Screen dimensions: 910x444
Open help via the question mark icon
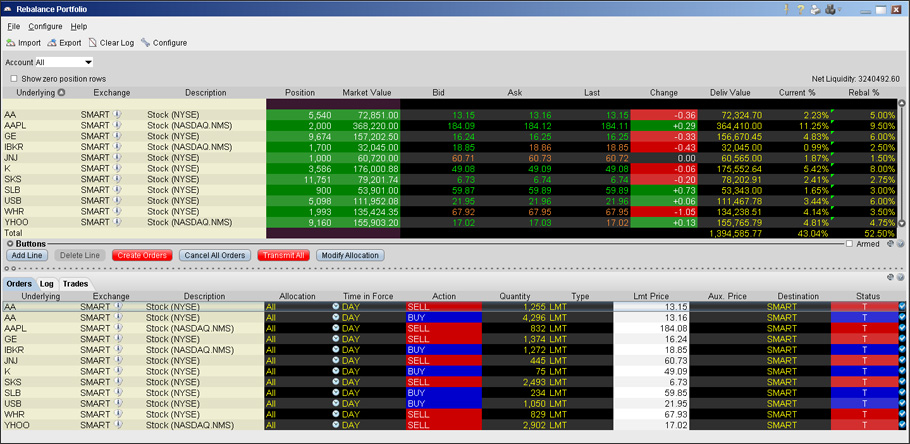[x=800, y=9]
